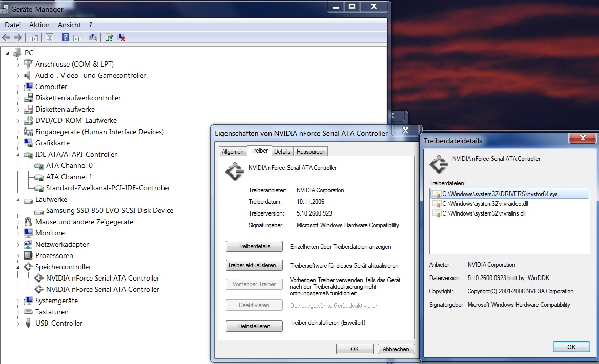Click the Prozessoren chip icon

click(28, 255)
